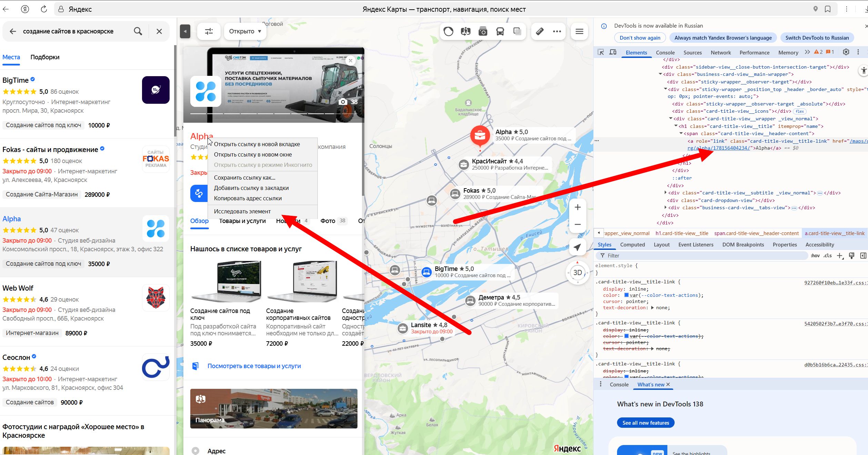
Task: Open the Открыто filter dropdown
Action: [245, 31]
